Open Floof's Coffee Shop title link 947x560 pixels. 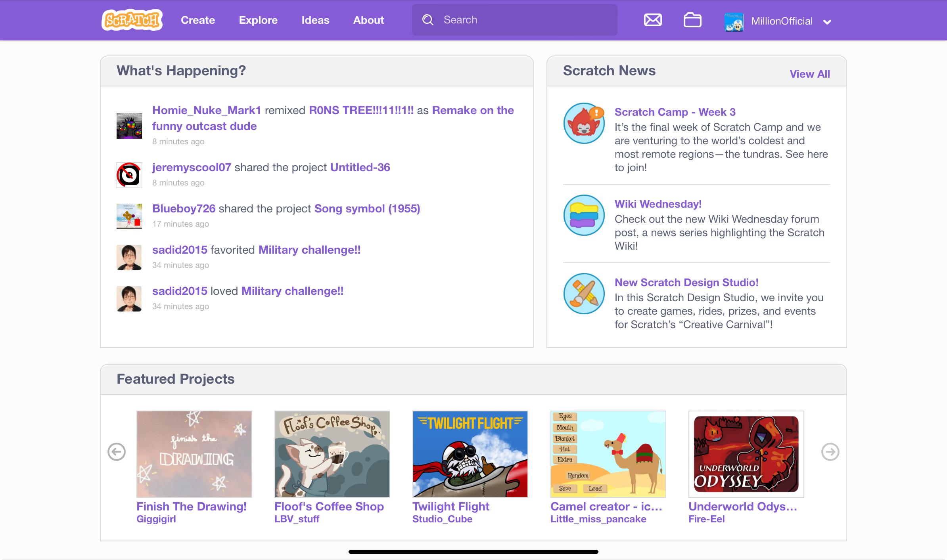click(329, 507)
